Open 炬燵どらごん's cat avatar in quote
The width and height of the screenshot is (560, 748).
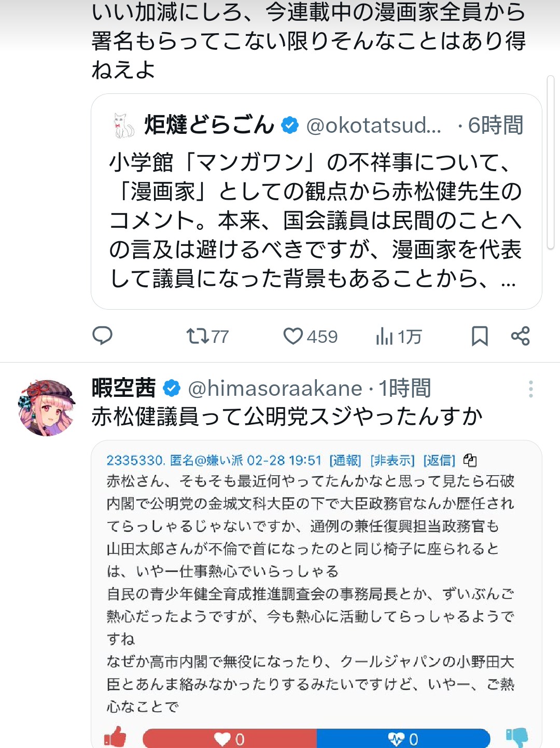(x=123, y=126)
